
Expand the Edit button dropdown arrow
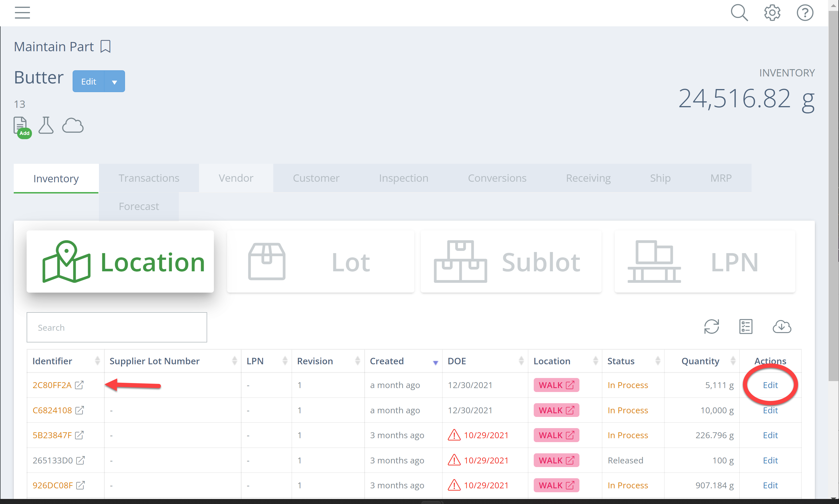click(x=115, y=82)
